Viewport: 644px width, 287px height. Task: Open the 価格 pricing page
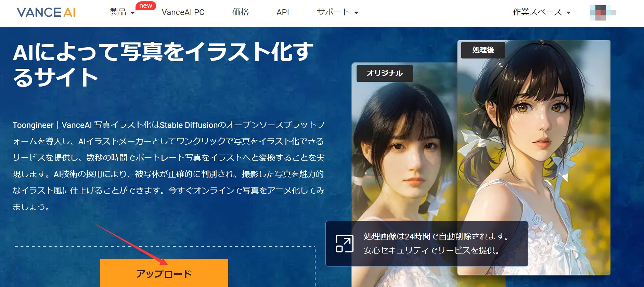click(x=240, y=12)
